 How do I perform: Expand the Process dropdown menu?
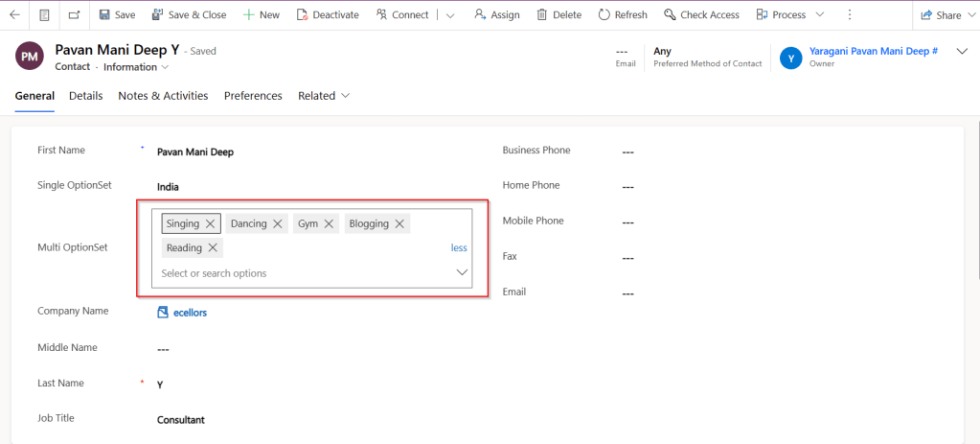pos(819,14)
